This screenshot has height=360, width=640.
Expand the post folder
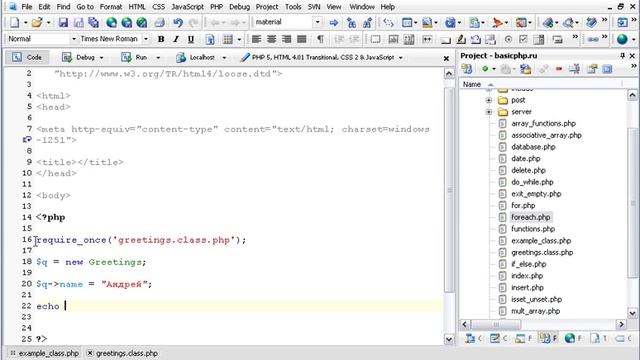[x=489, y=100]
